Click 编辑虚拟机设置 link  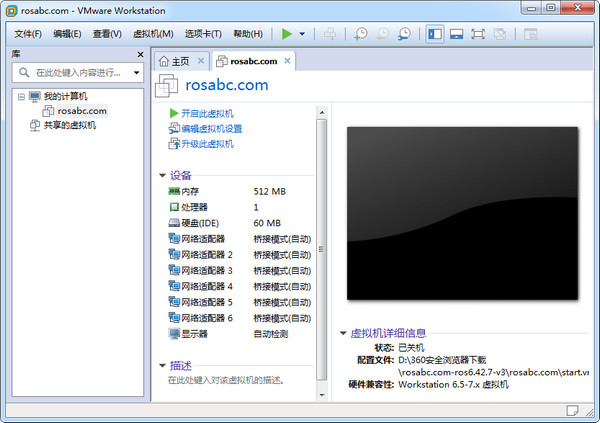(x=211, y=129)
